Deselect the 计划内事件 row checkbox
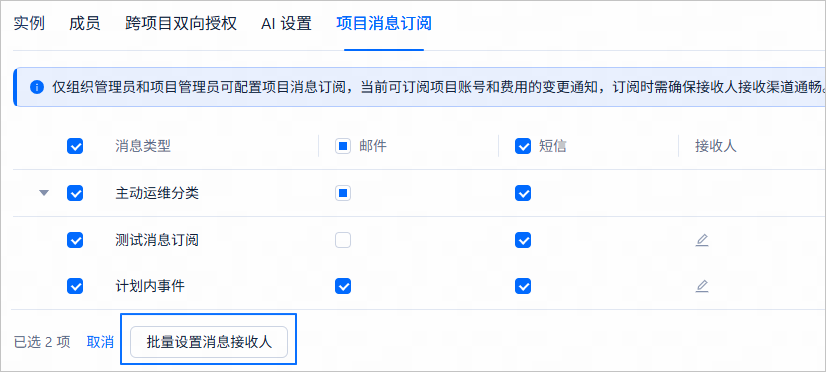Viewport: 826px width, 372px height. (x=75, y=286)
